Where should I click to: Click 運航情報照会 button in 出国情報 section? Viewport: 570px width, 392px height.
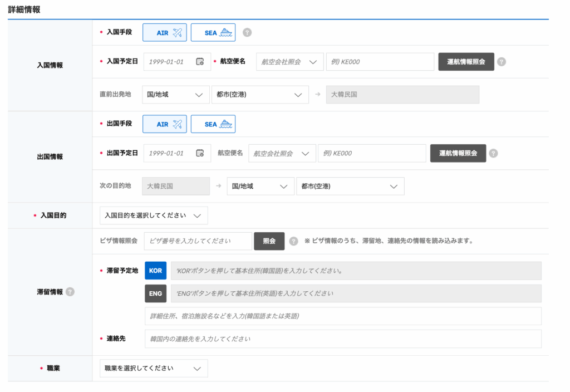coord(458,153)
